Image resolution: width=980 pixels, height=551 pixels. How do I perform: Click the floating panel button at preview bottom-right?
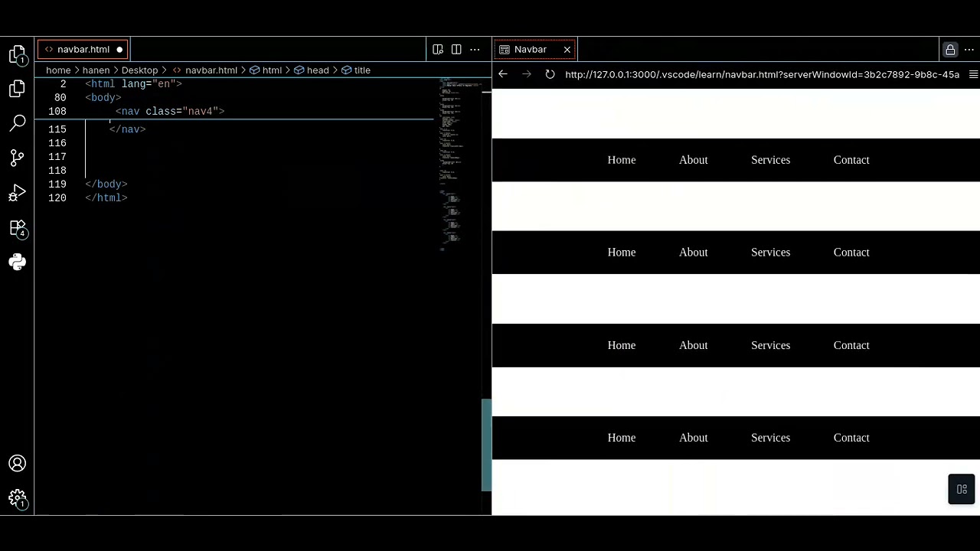pos(962,490)
